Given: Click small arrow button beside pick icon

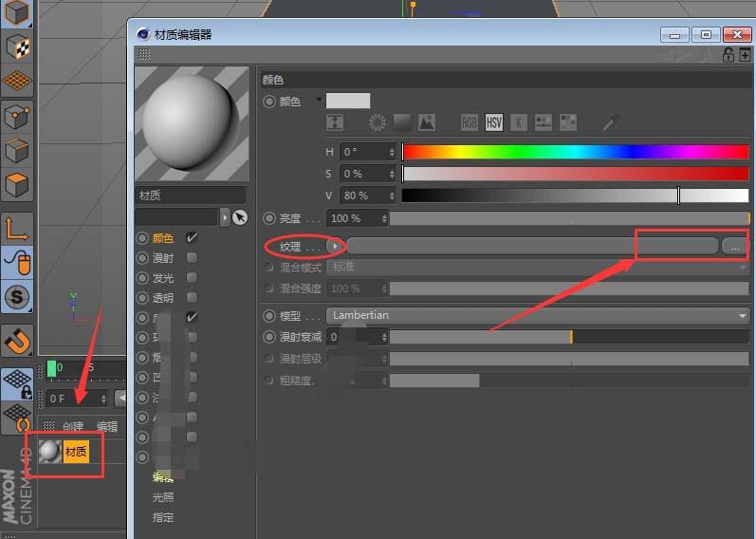Looking at the screenshot, I should point(225,217).
